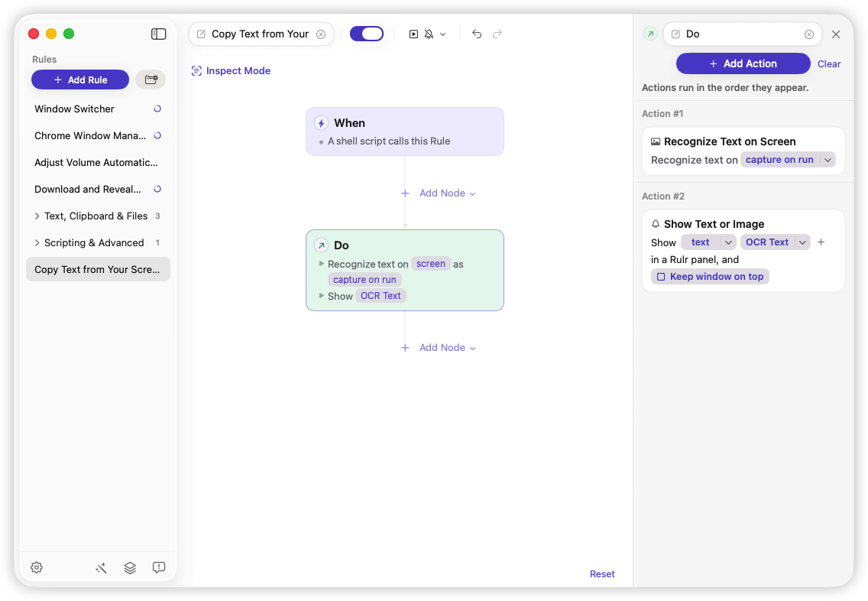Open Add Node dropdown below When node

click(x=447, y=193)
